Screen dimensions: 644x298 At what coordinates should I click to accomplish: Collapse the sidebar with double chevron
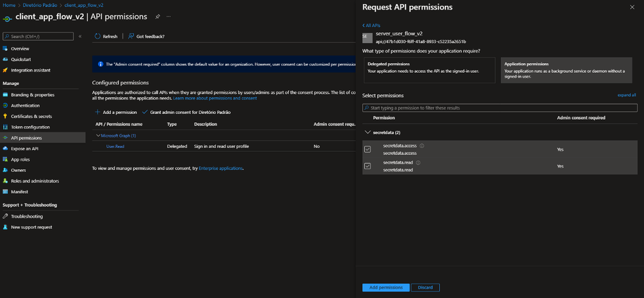pyautogui.click(x=80, y=37)
